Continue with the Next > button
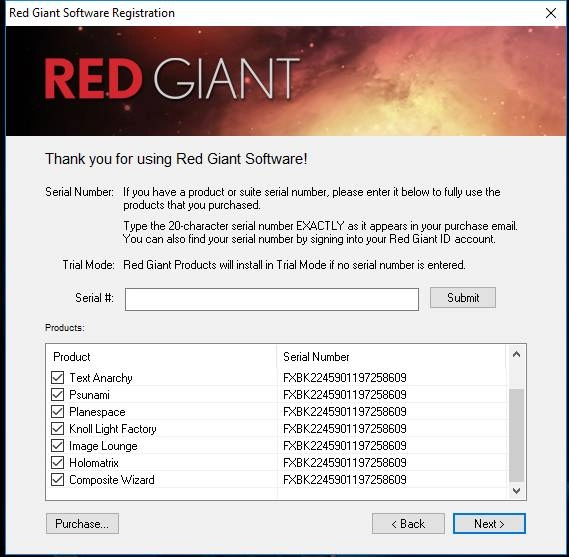569x557 pixels. (489, 523)
